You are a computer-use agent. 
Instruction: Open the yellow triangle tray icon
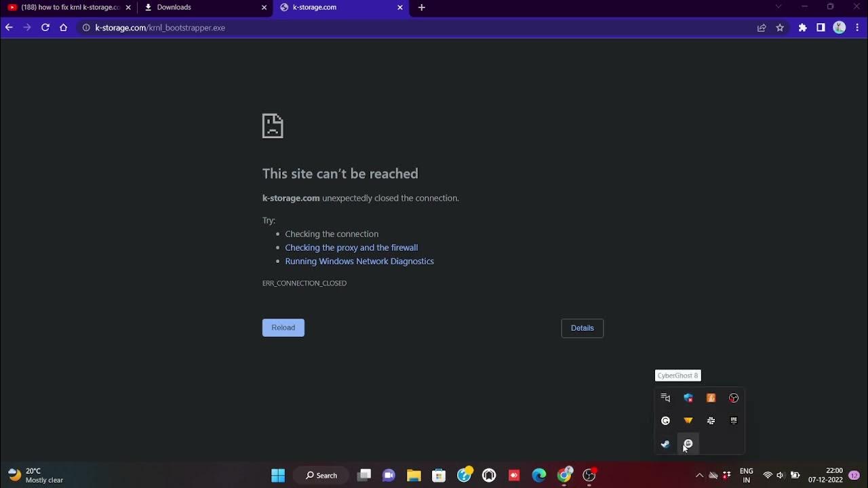688,421
